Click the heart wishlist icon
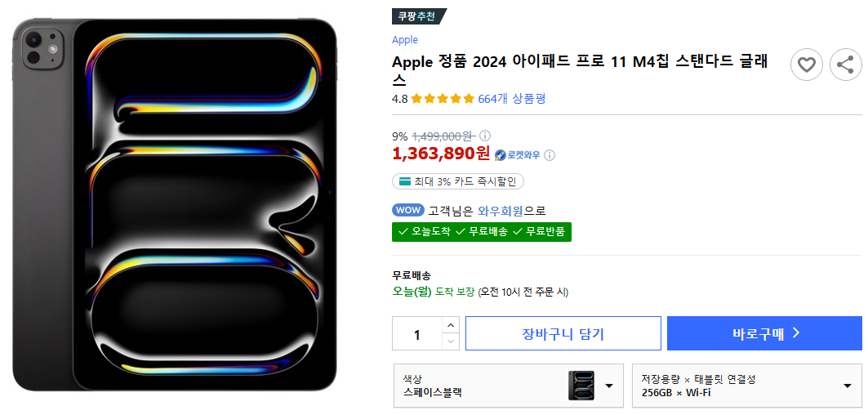868x415 pixels. (x=806, y=65)
